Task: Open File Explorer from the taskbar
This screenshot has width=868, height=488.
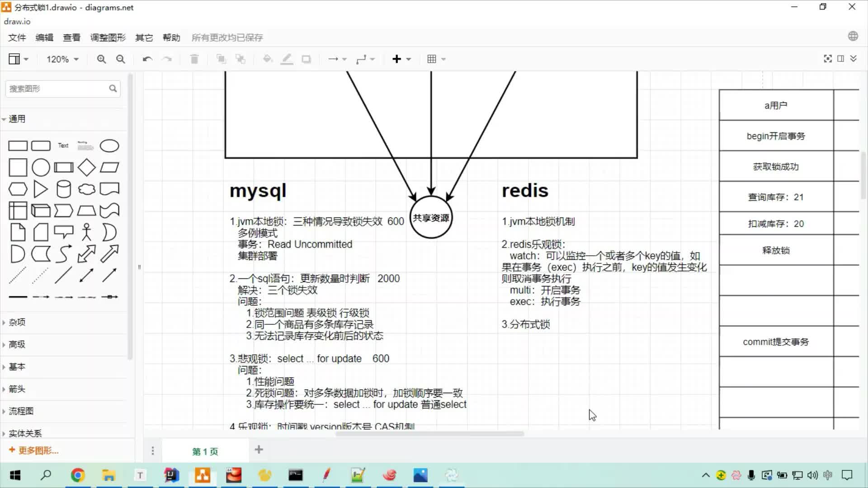Action: [108, 475]
